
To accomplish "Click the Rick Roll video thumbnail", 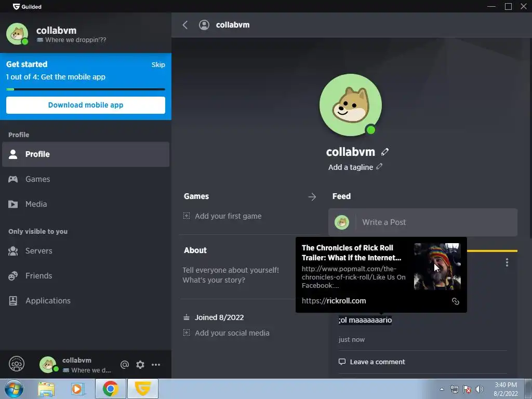I will click(437, 267).
